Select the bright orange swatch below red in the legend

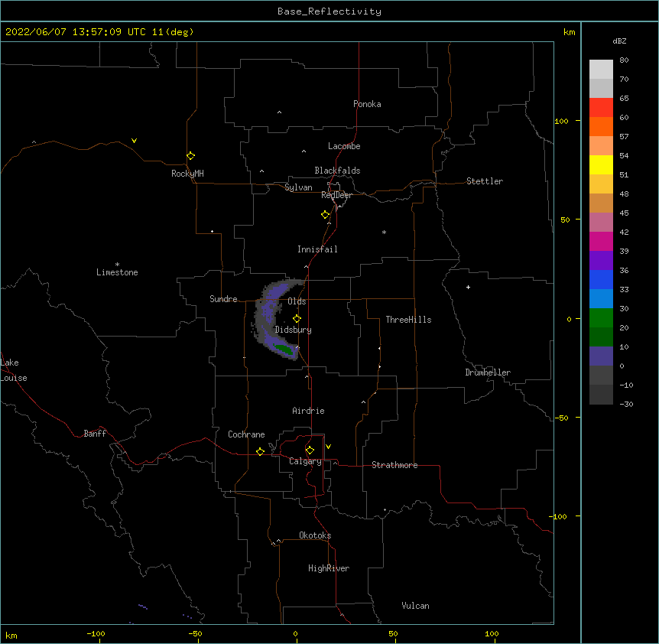coord(601,126)
